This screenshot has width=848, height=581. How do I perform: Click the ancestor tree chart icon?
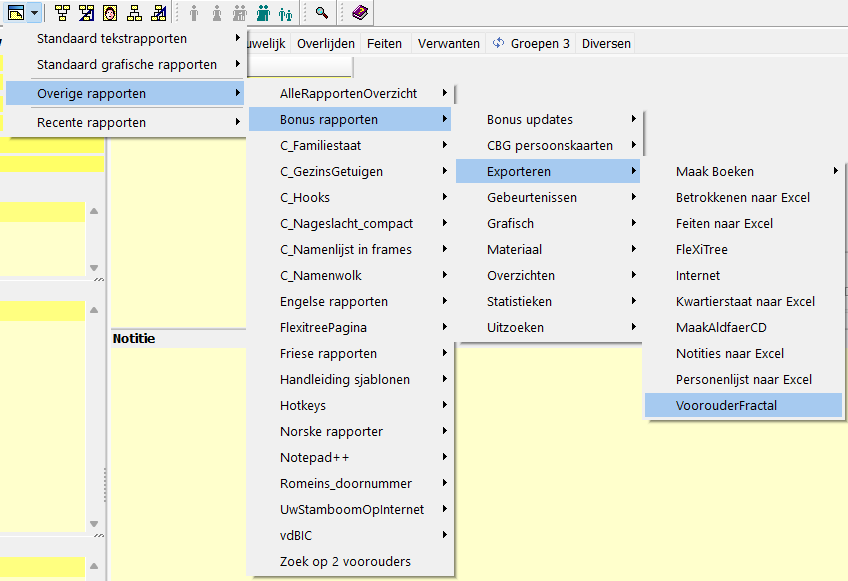tap(63, 12)
